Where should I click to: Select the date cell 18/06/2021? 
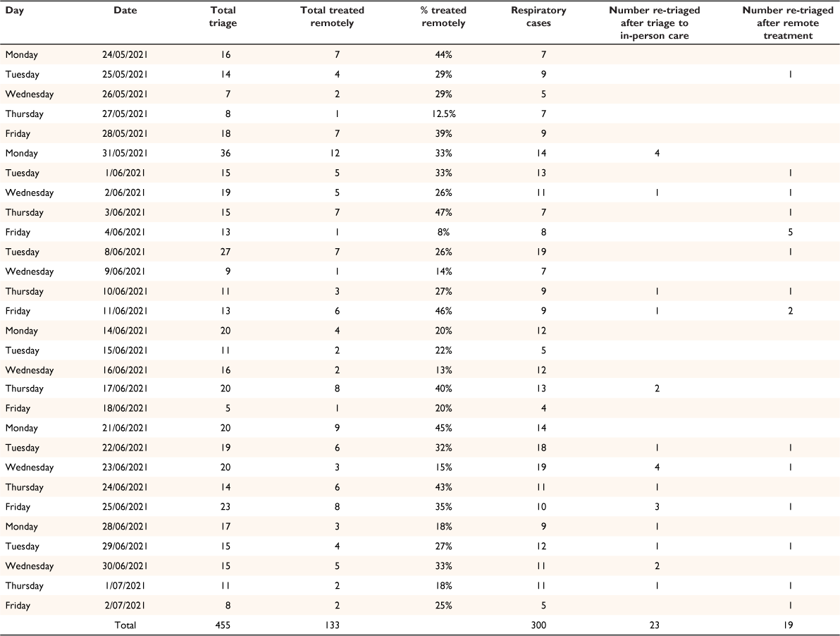pos(125,408)
